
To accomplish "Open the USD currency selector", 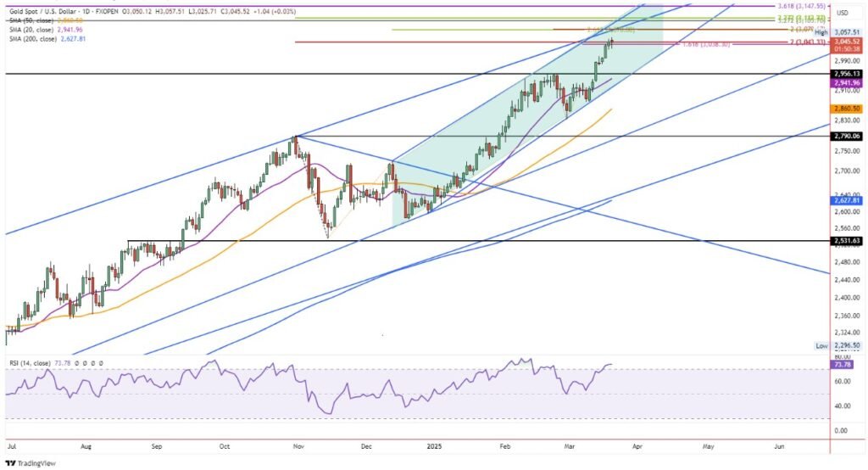I will click(x=843, y=13).
